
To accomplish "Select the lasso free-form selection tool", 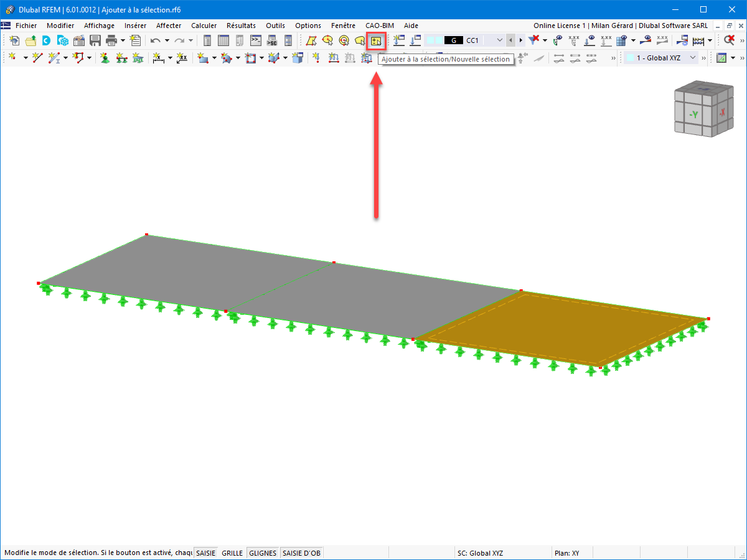I will point(360,40).
